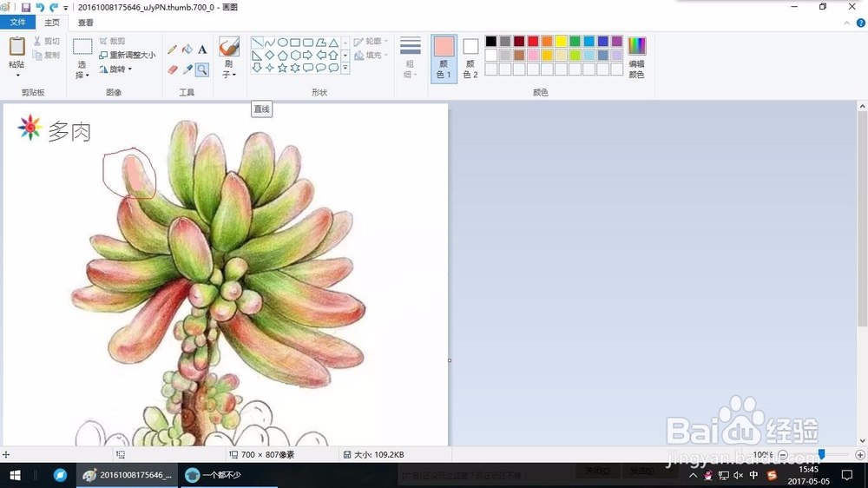The width and height of the screenshot is (868, 488).
Task: Collapse the ribbon with the chevron
Action: (847, 23)
